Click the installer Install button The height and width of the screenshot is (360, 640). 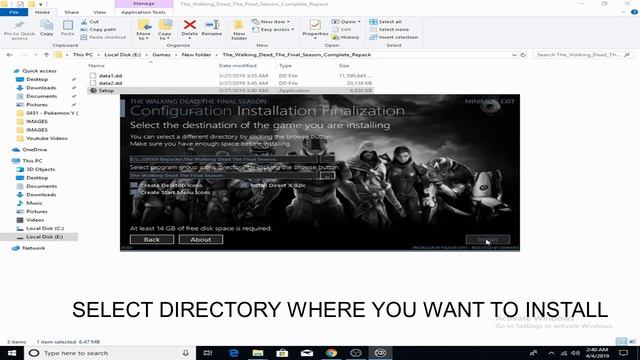[488, 240]
